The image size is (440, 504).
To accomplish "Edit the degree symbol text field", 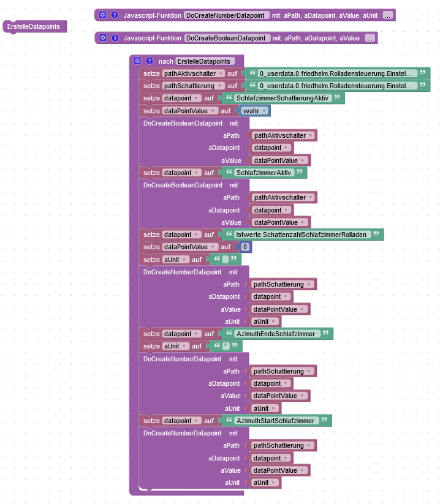I will [226, 346].
